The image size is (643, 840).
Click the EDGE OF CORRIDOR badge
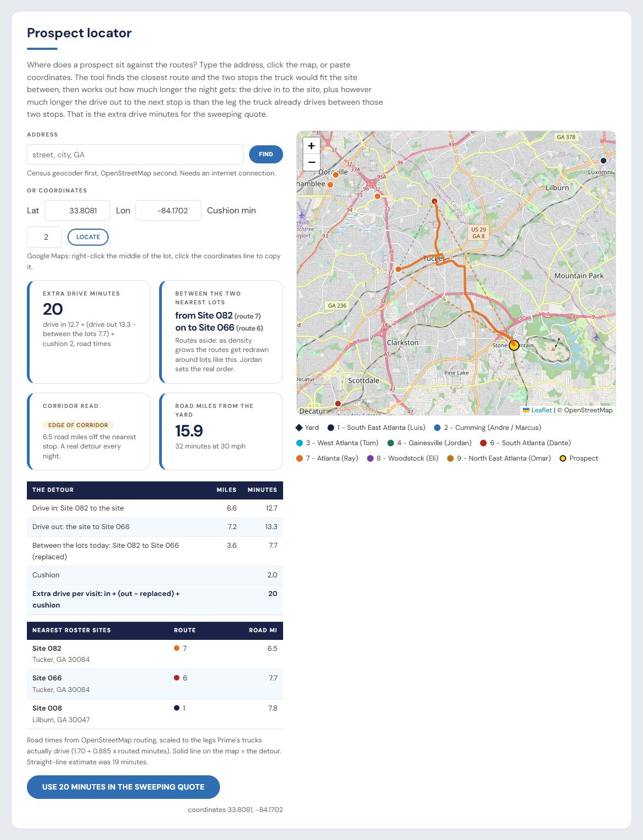tap(78, 425)
